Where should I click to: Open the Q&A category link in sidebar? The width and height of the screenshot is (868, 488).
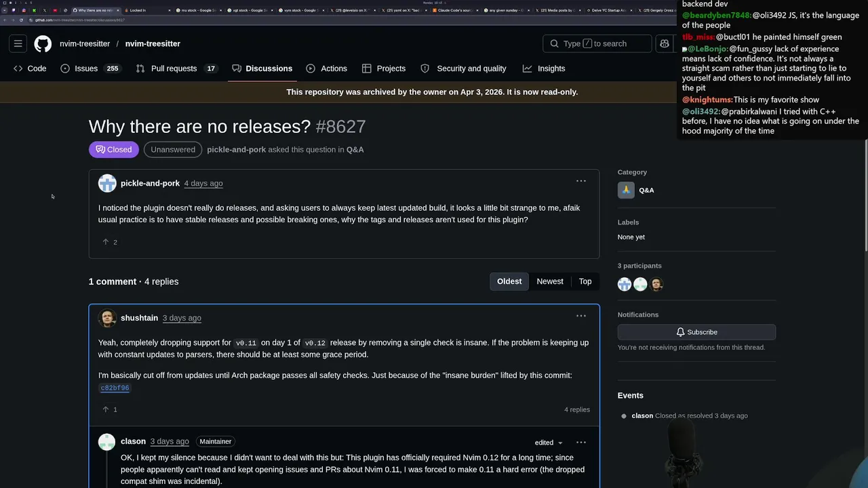(x=646, y=190)
